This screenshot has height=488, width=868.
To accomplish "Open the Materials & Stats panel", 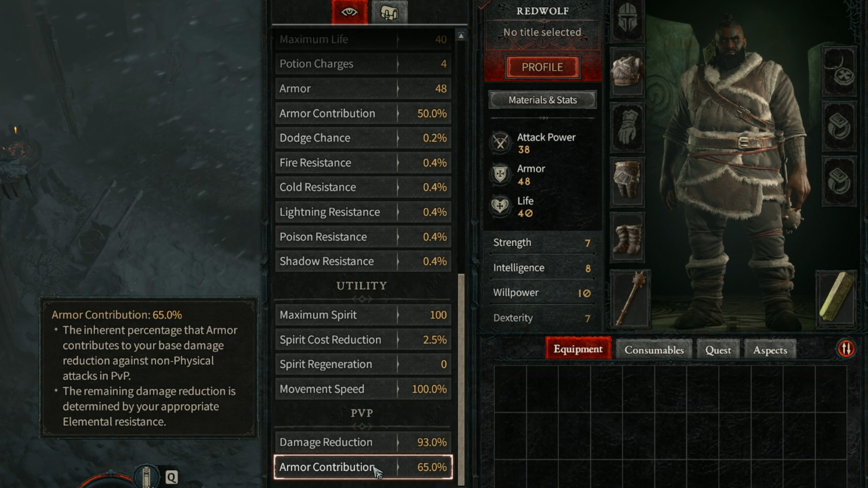I will pos(542,99).
